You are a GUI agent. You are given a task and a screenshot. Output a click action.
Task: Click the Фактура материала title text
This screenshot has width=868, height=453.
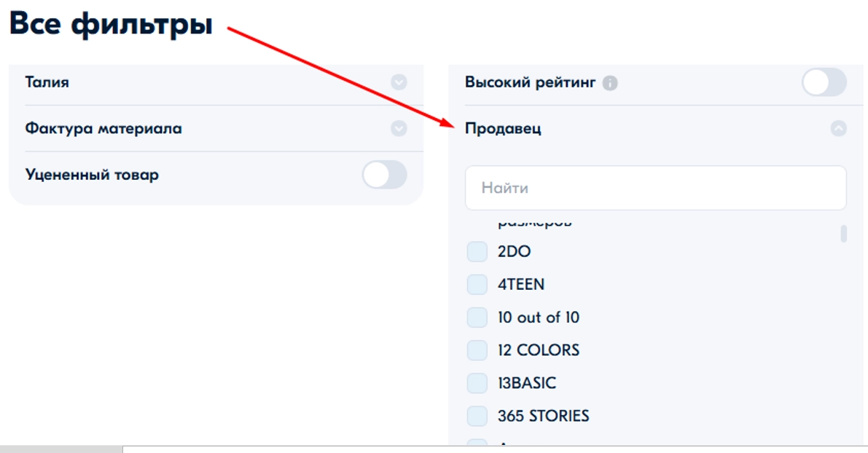pyautogui.click(x=103, y=129)
